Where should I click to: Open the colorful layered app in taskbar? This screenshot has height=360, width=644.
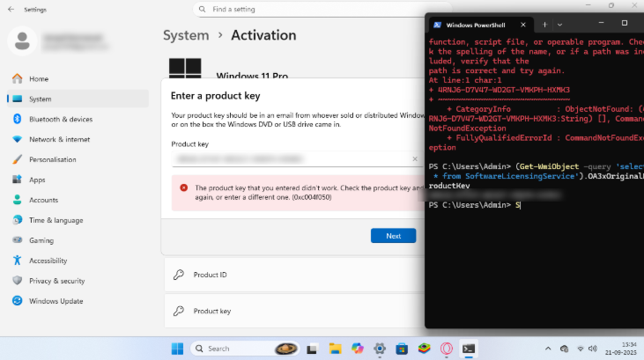(x=425, y=349)
